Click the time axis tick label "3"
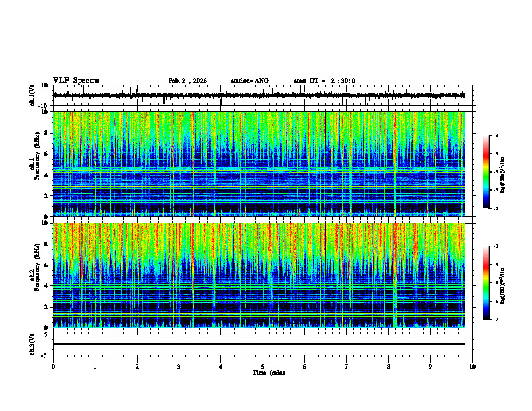Viewport: 532px width, 411px height. [x=179, y=367]
